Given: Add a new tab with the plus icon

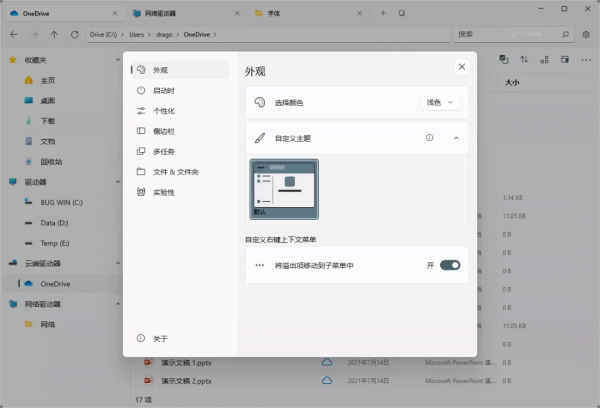Looking at the screenshot, I should coord(383,13).
